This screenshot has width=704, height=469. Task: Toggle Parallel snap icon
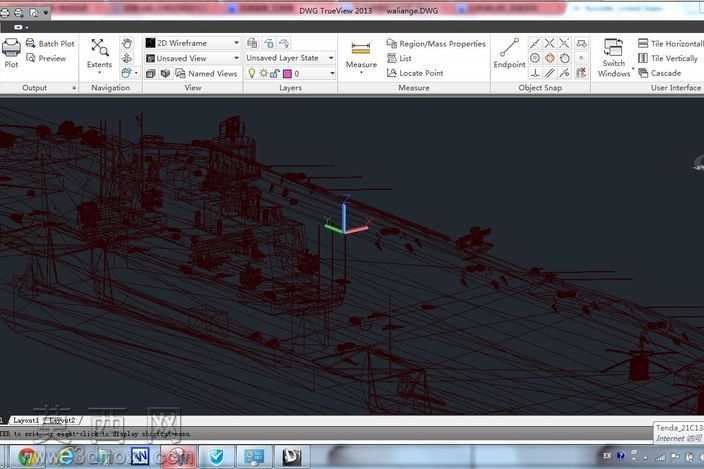[x=550, y=73]
